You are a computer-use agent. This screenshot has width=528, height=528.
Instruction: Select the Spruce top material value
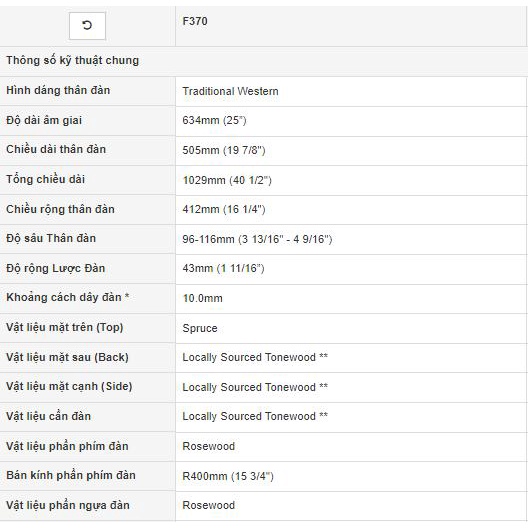pyautogui.click(x=200, y=328)
